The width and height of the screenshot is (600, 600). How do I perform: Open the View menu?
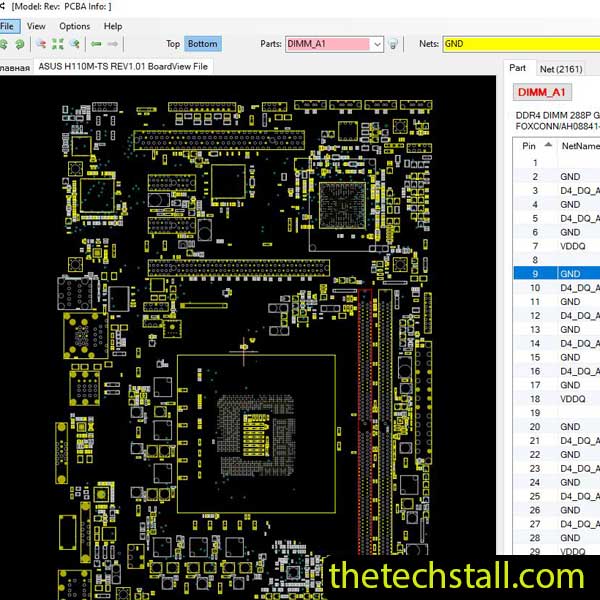[x=36, y=26]
